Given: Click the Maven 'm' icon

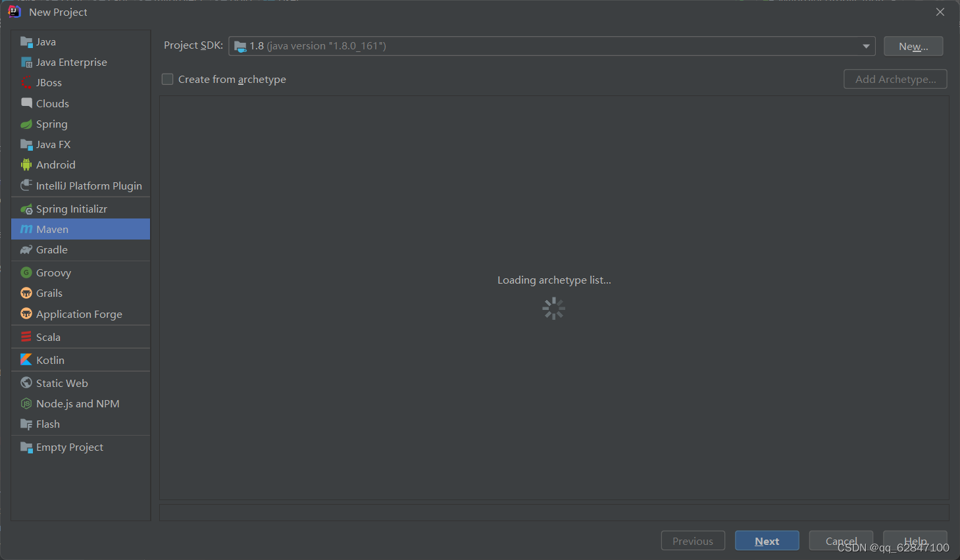Looking at the screenshot, I should pos(26,230).
